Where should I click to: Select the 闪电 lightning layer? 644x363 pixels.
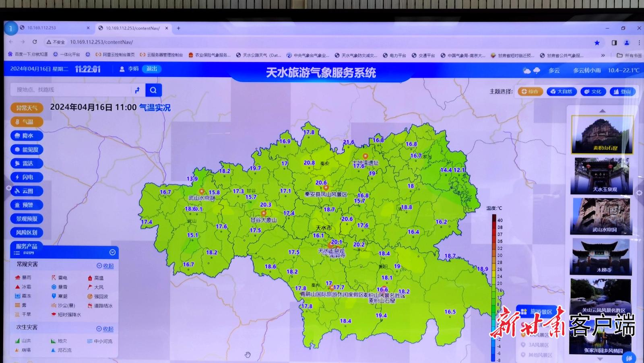[27, 177]
